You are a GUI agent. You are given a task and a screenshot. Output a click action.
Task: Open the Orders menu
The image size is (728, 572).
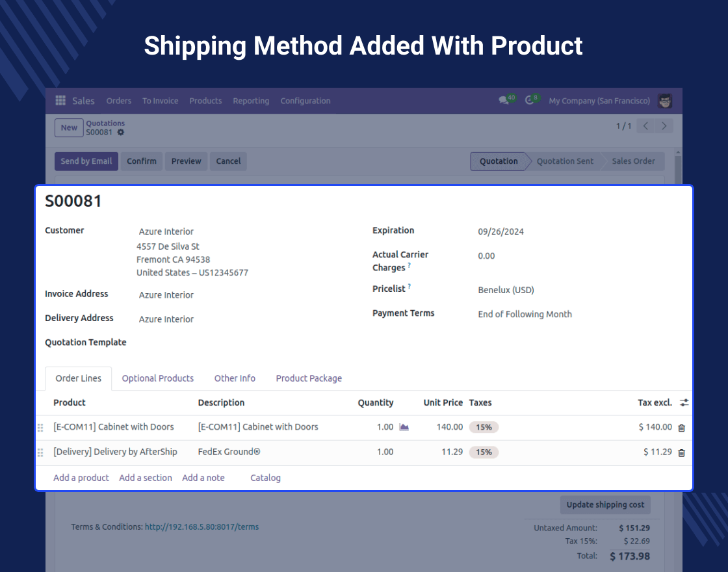[x=118, y=101]
